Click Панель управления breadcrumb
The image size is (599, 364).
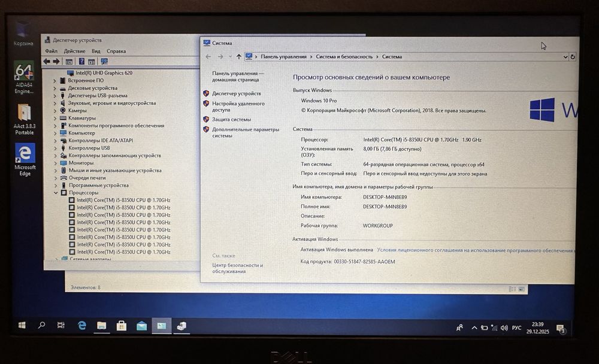click(x=283, y=56)
